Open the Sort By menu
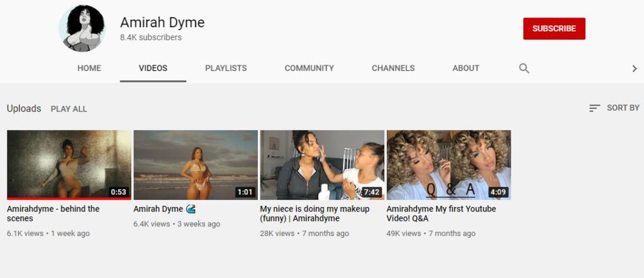644x278 pixels. pos(614,108)
